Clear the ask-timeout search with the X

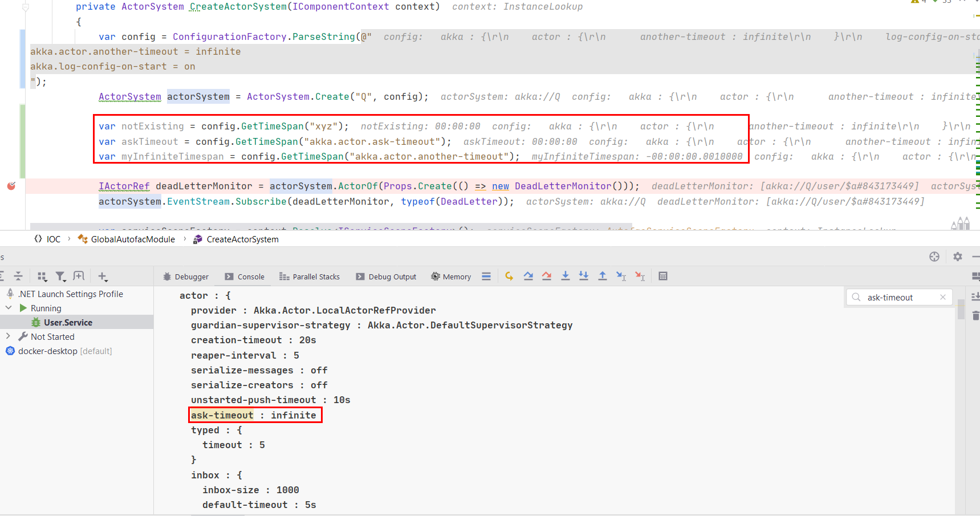click(943, 297)
